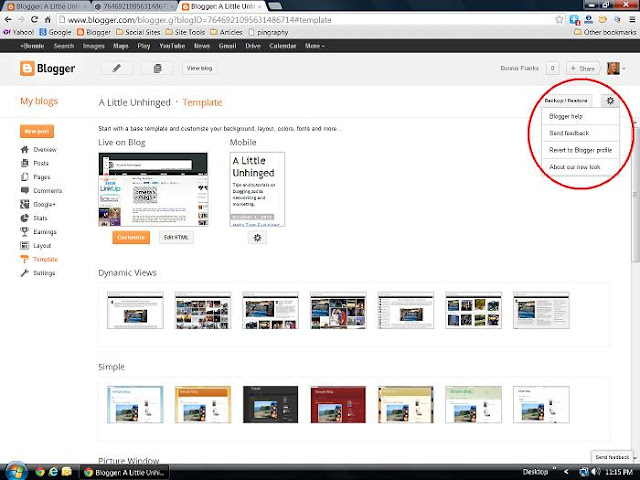Open Internet Explorer from the taskbar
The image size is (640, 480).
tap(53, 472)
